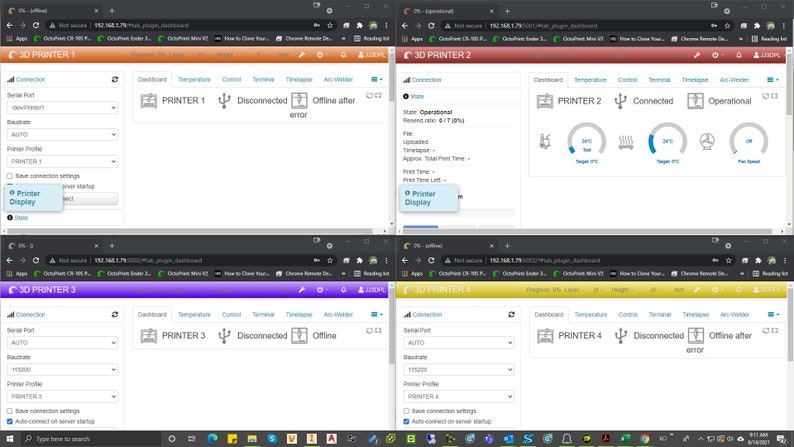Open Task View on the taskbar
This screenshot has height=447, width=794.
pos(191,438)
